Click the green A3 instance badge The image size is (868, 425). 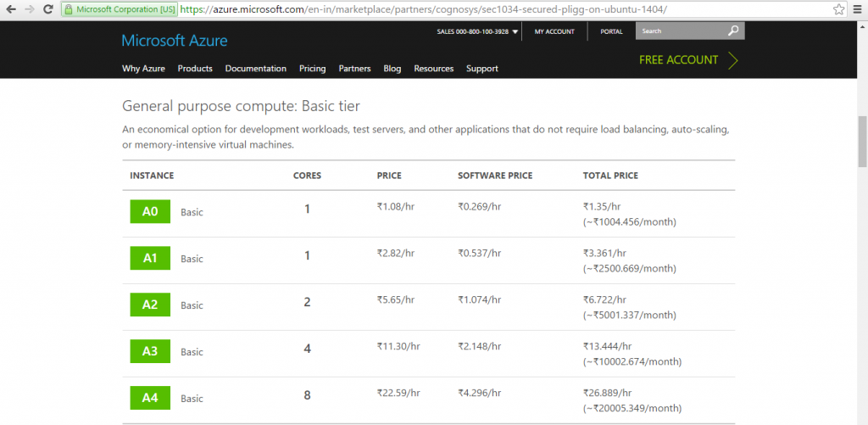150,350
